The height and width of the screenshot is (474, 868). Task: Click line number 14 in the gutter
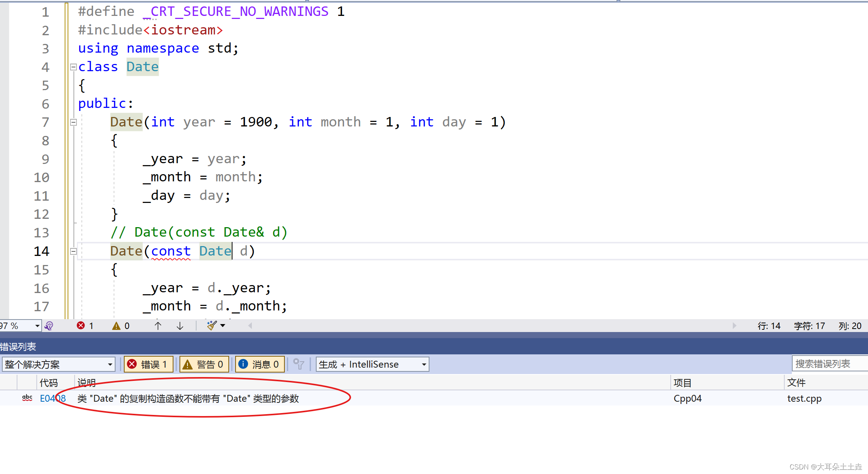[x=42, y=251]
